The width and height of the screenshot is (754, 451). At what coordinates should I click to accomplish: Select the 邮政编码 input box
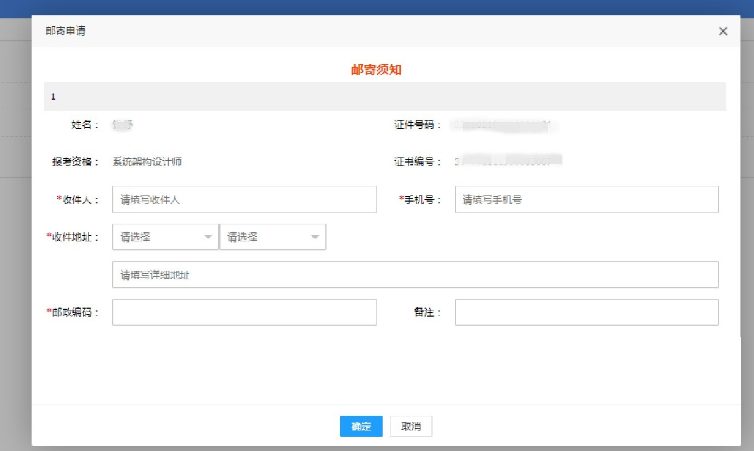(244, 312)
